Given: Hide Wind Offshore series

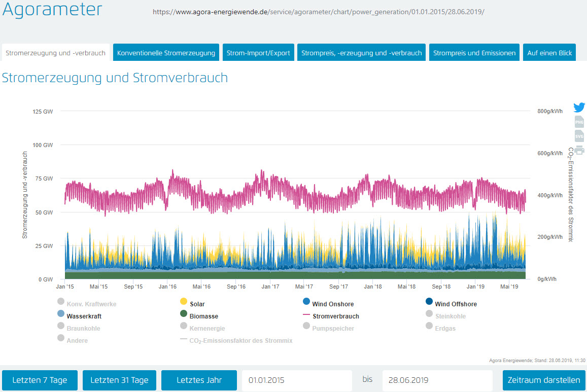Looking at the screenshot, I should (456, 304).
